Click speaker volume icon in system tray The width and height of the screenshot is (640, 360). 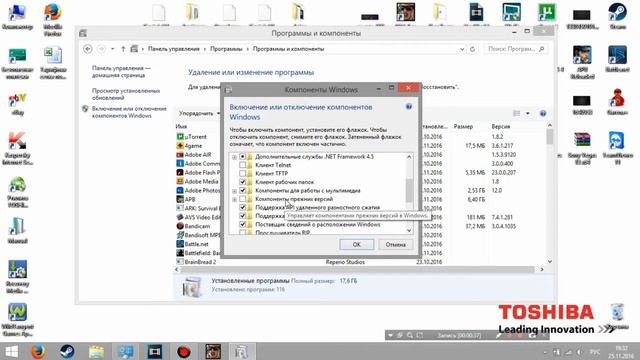(x=579, y=352)
